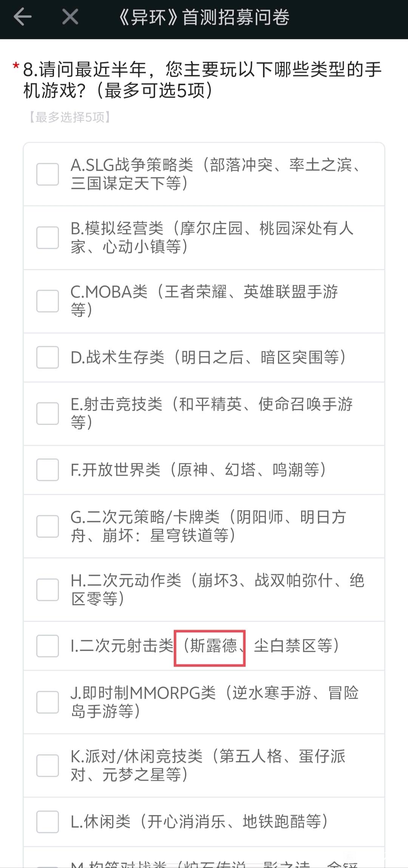Tick the I.二次元射击类 checkbox
Image resolution: width=408 pixels, height=868 pixels.
tap(48, 646)
